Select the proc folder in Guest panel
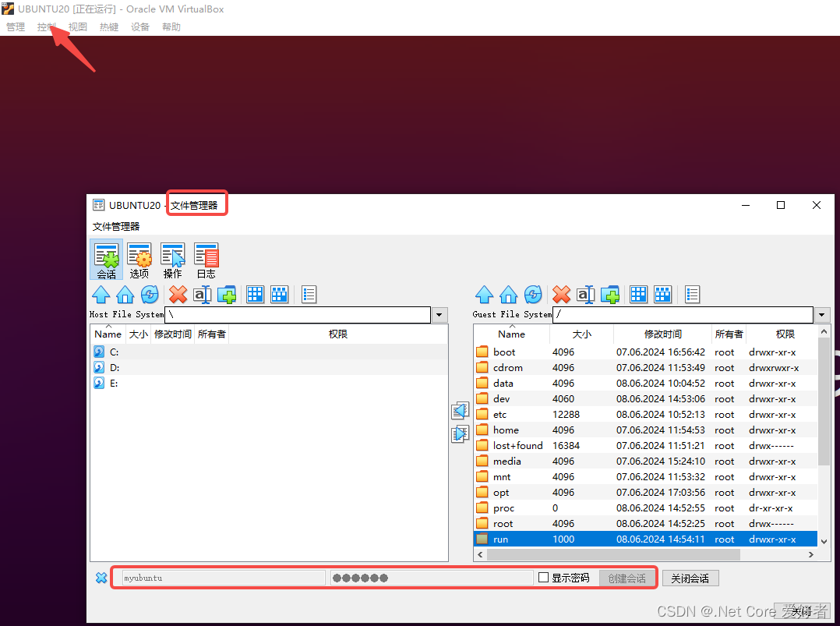This screenshot has height=626, width=840. [x=645, y=508]
